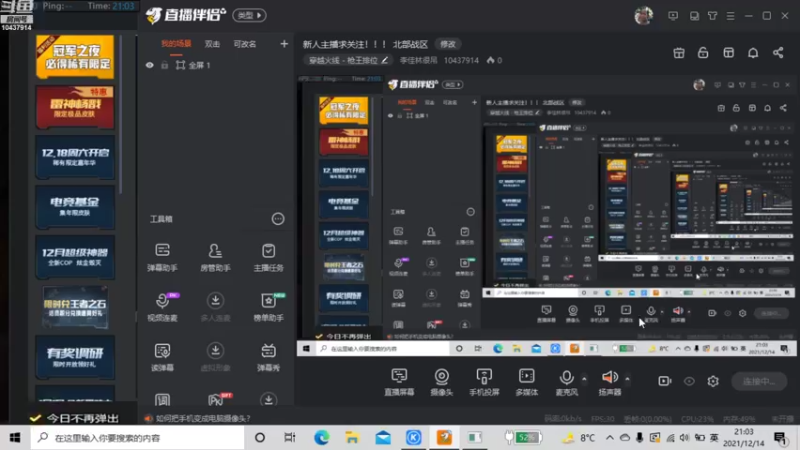This screenshot has width=800, height=450.
Task: Toggle the preview eye icon in bottom bar
Action: (689, 381)
